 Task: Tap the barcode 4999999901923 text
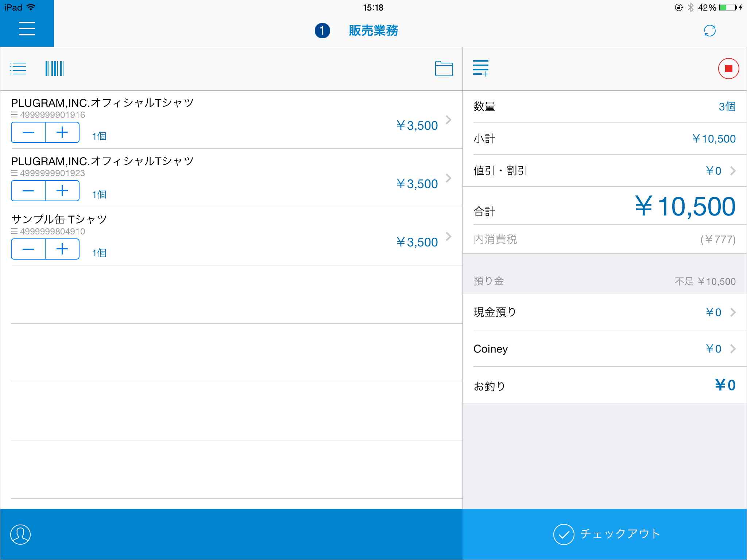(x=53, y=173)
